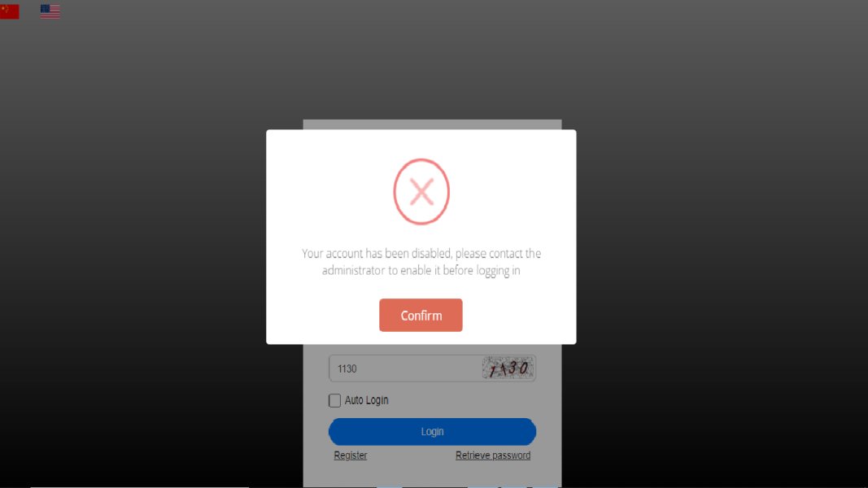Open the Register link
Screen dimensions: 868x488
coord(351,455)
